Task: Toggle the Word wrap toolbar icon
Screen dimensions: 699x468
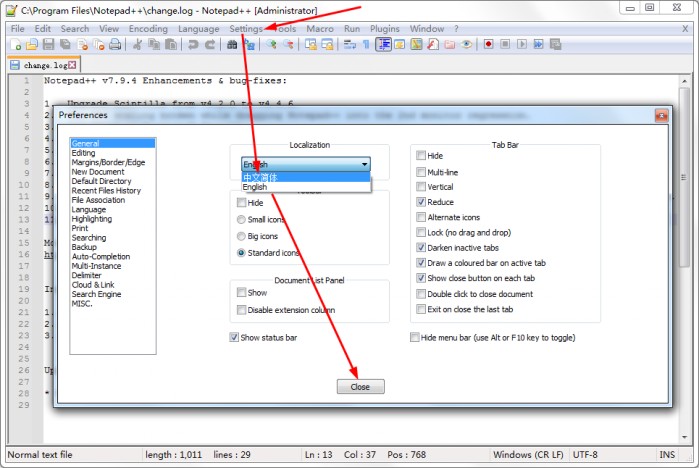Action: (x=350, y=45)
